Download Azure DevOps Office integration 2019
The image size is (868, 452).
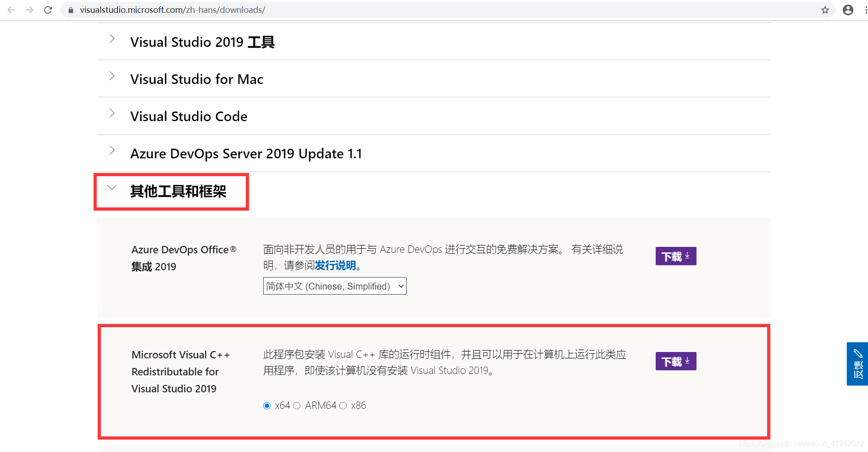676,256
